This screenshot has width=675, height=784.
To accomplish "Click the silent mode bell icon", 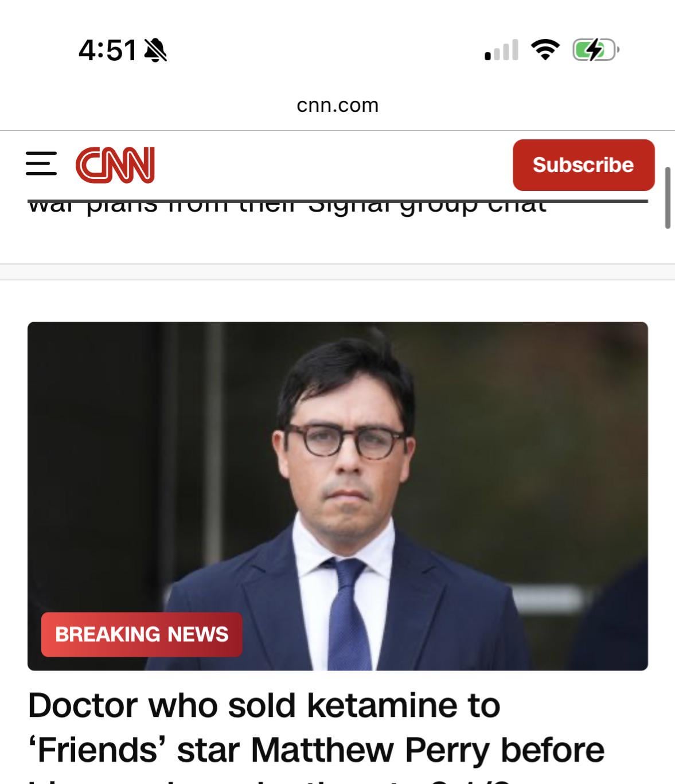I will 155,50.
